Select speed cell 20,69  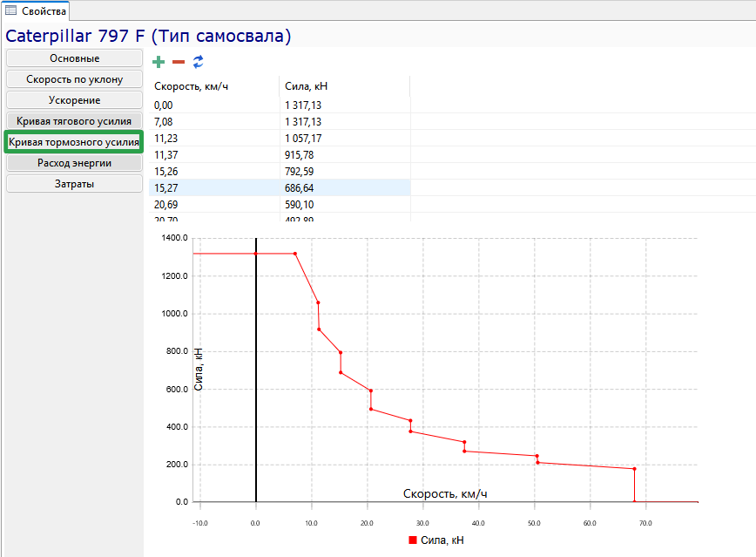214,205
